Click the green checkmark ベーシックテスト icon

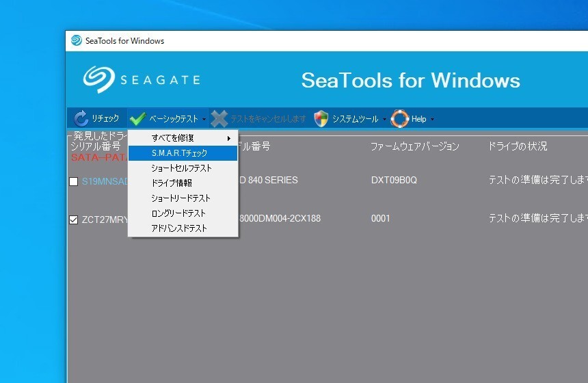[x=137, y=119]
